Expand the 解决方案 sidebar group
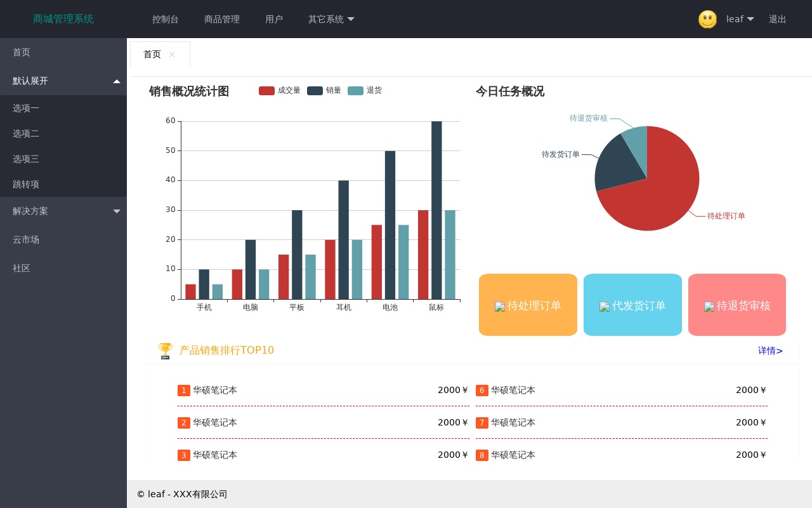 tap(63, 211)
